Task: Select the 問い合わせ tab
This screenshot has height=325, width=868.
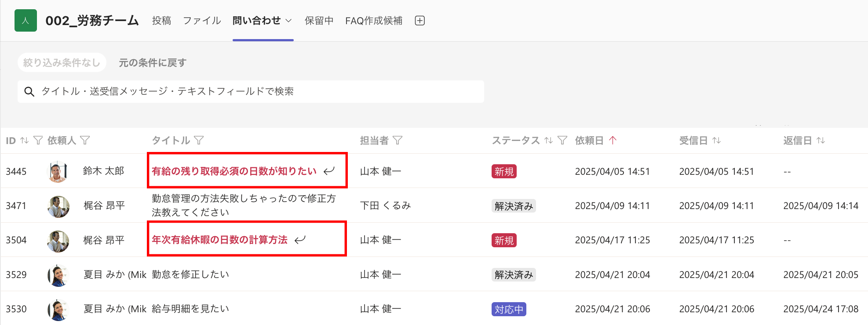Action: click(x=256, y=21)
